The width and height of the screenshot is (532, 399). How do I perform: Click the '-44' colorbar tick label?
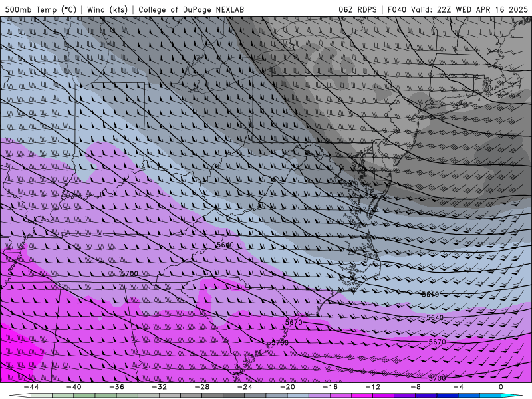(31, 387)
